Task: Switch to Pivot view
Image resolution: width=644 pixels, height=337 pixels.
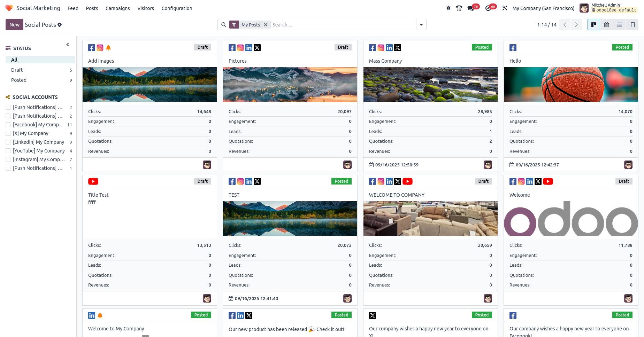Action: tap(632, 25)
